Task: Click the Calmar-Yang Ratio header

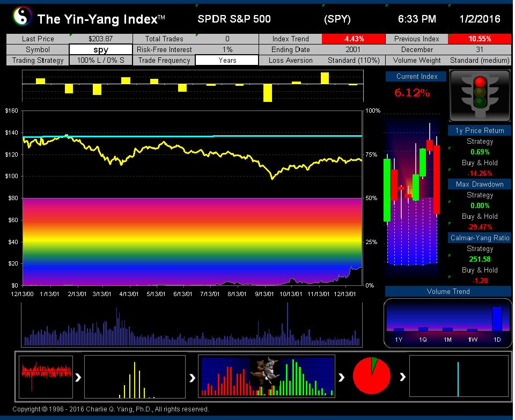Action: (x=480, y=238)
